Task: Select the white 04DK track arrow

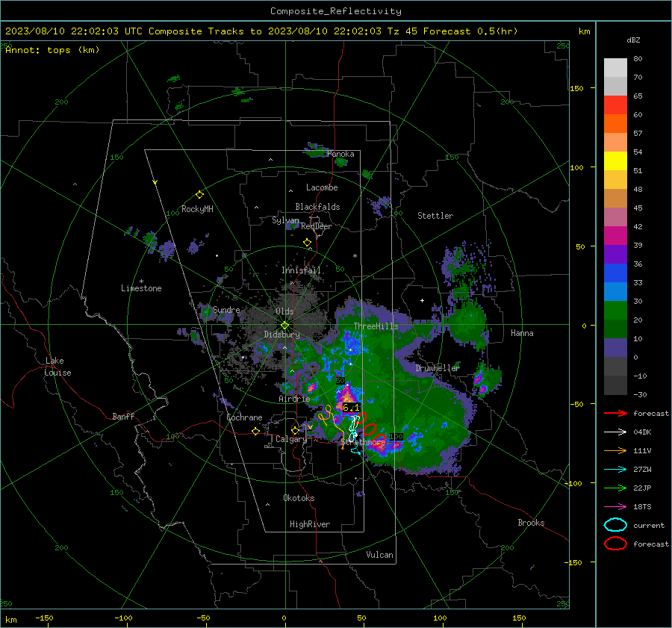Action: click(x=615, y=432)
